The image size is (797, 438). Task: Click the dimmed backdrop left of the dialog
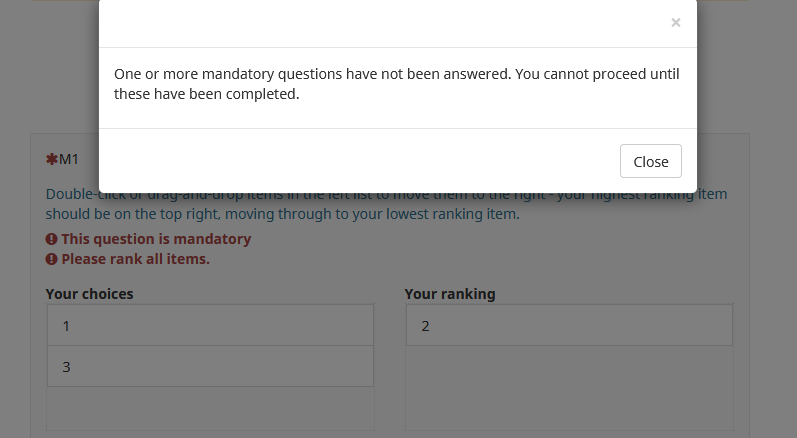pos(48,80)
